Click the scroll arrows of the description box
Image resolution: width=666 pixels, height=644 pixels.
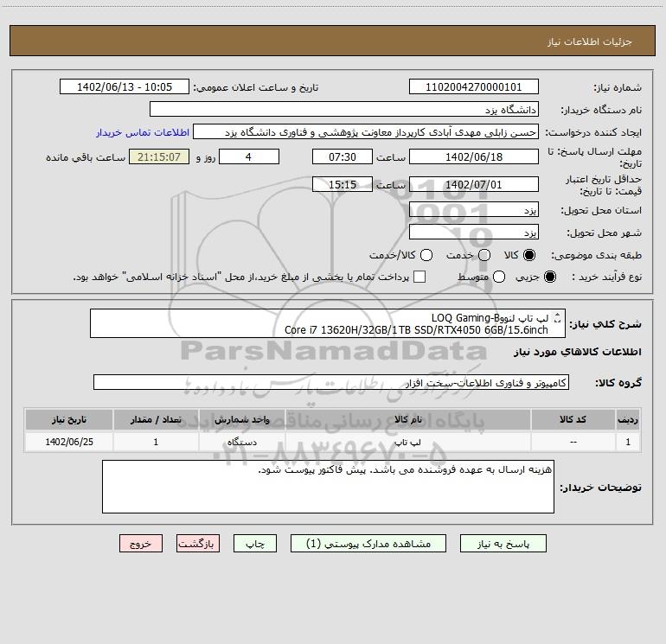(558, 317)
